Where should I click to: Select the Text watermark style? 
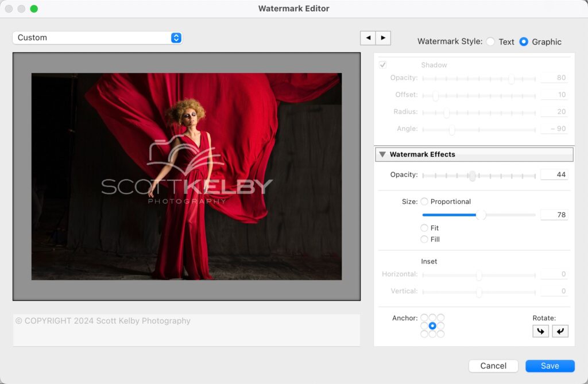490,42
